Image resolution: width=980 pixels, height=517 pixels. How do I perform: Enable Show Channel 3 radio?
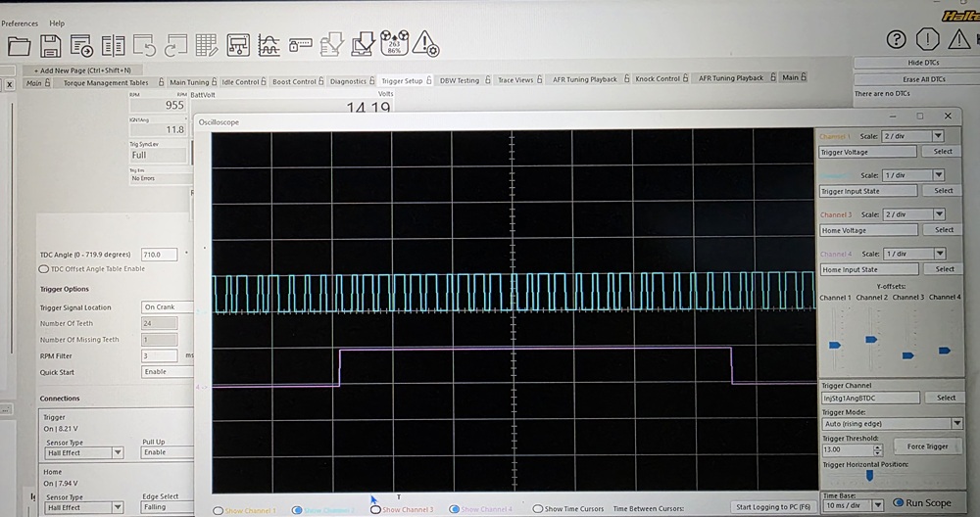pyautogui.click(x=375, y=509)
